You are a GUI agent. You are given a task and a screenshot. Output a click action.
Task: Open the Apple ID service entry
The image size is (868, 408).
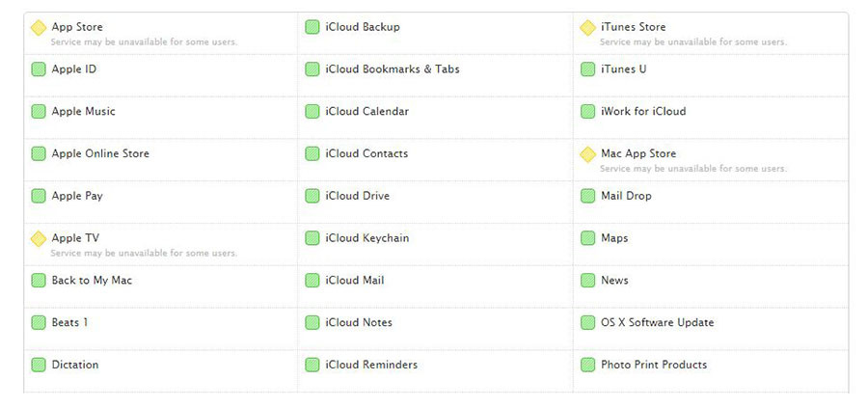coord(73,69)
